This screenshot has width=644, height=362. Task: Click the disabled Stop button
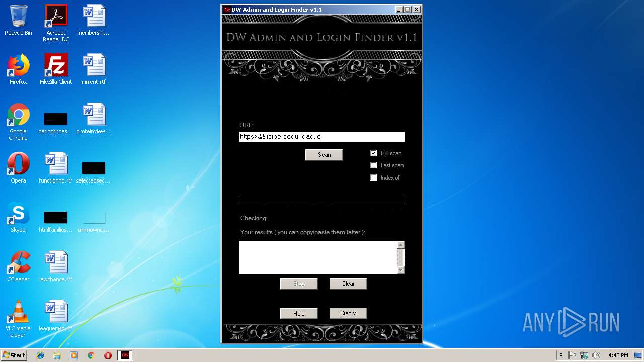(299, 284)
